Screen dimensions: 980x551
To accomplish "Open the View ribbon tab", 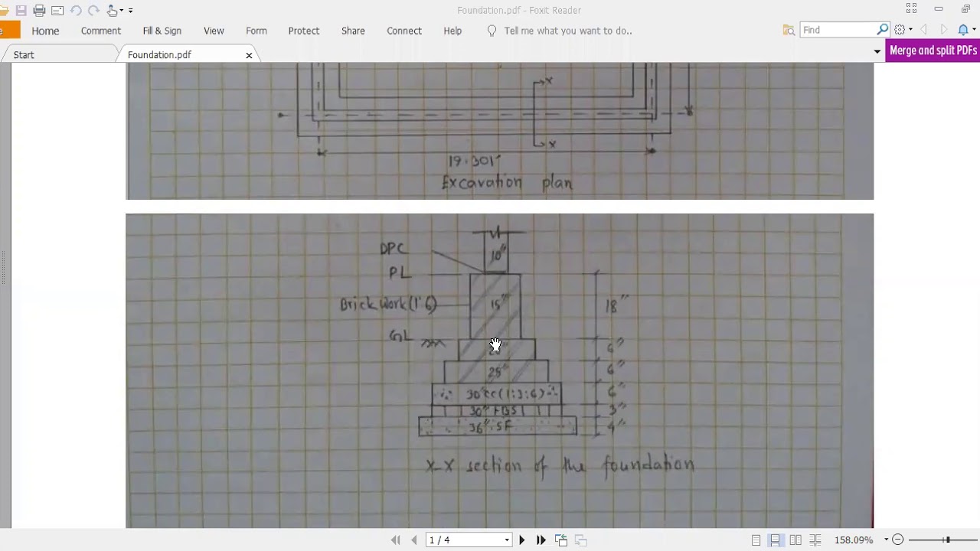I will [214, 31].
